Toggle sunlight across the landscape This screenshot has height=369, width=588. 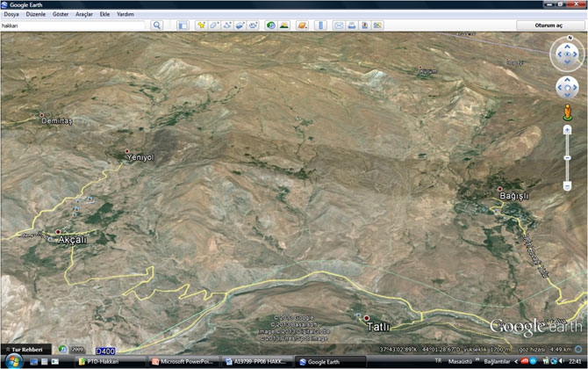(x=283, y=25)
